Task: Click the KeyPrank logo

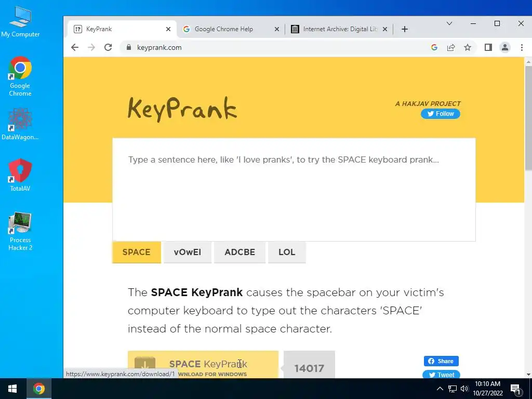Action: point(182,109)
